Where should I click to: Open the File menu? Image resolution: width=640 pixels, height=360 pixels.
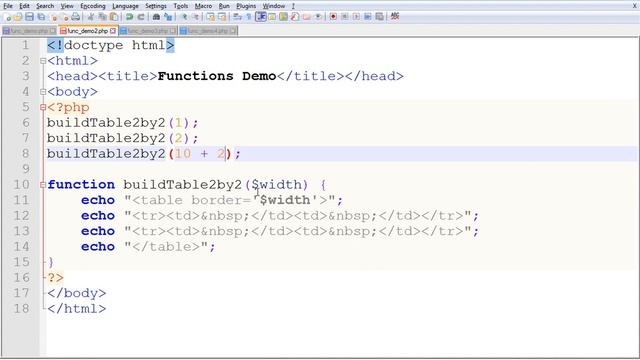(8, 6)
